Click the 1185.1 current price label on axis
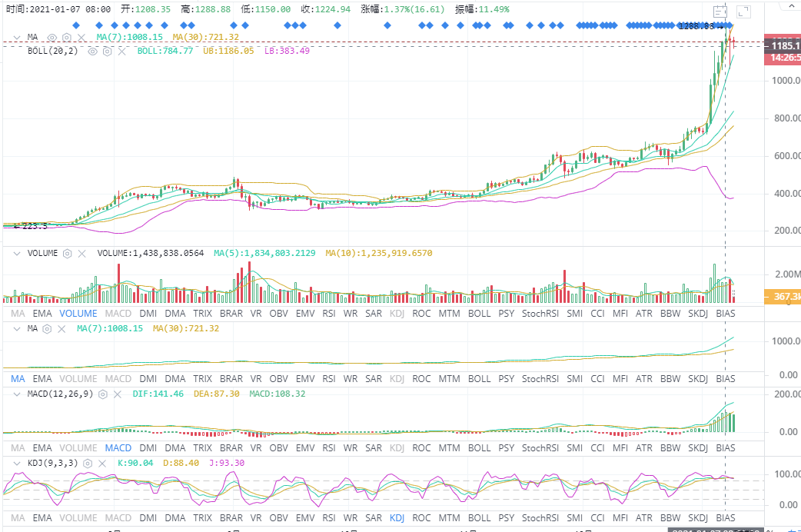Screen dimensions: 801x532 (783, 46)
